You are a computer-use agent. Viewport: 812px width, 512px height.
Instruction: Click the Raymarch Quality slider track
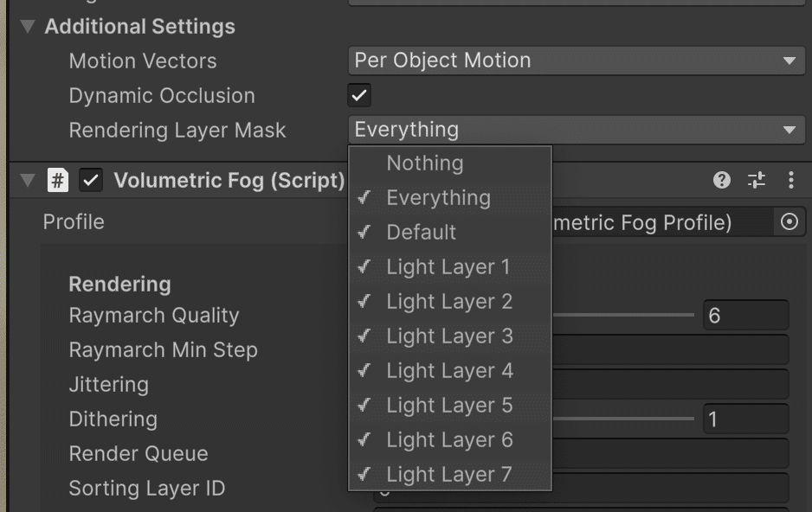point(623,315)
